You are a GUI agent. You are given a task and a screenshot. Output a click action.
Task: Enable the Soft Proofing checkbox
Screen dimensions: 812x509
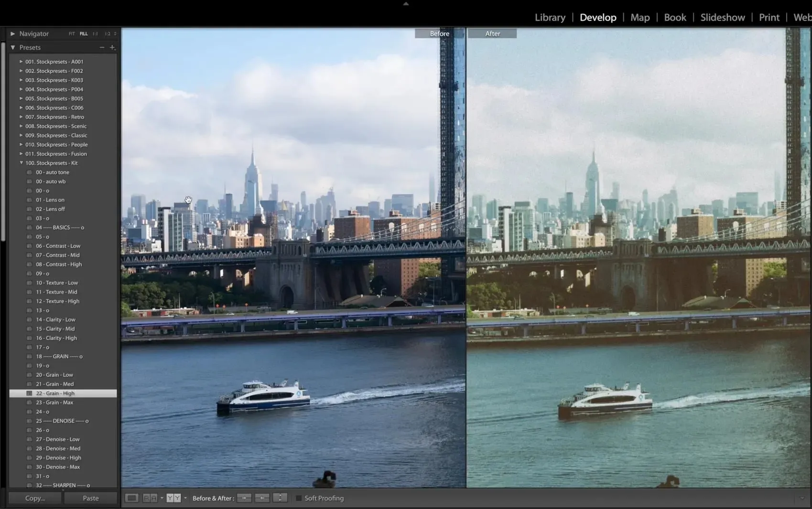(x=299, y=498)
